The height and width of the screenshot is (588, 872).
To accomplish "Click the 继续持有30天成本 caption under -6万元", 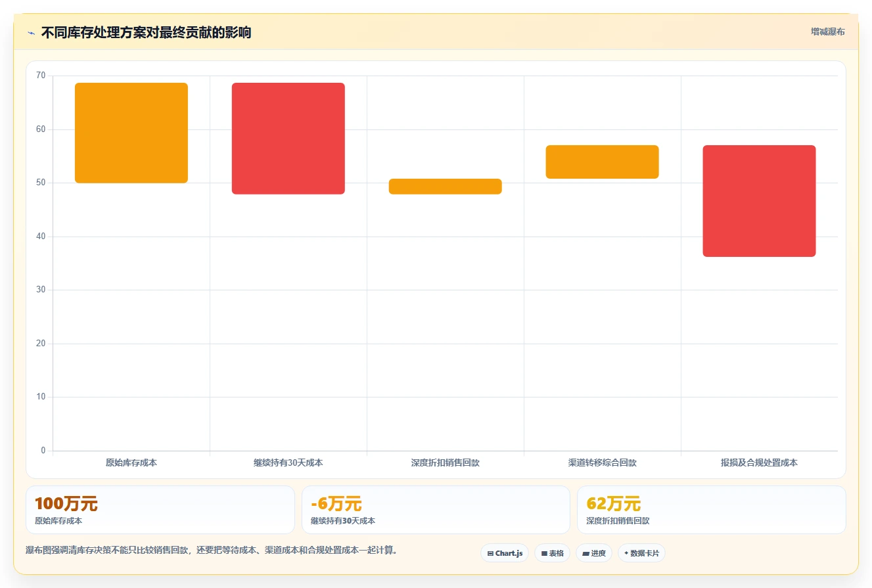I will [343, 521].
